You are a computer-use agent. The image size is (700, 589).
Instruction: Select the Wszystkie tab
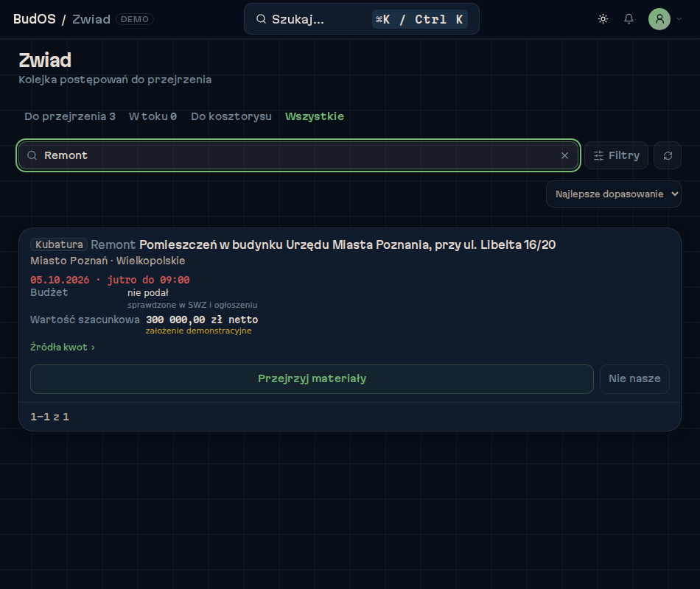(315, 116)
